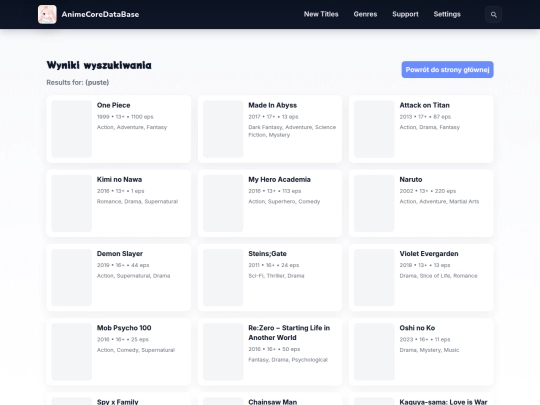This screenshot has height=405, width=540.
Task: Open Settings in the top navigation
Action: point(447,14)
